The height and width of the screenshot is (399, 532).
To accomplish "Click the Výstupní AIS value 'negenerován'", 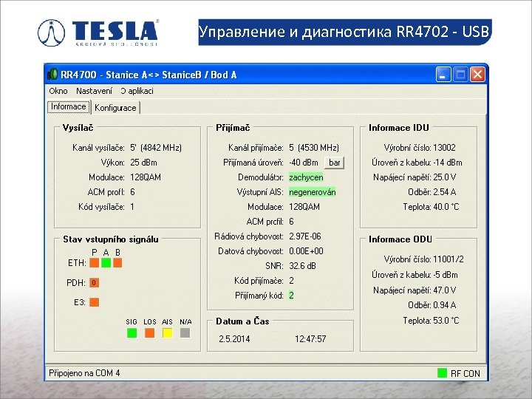I will tap(312, 192).
